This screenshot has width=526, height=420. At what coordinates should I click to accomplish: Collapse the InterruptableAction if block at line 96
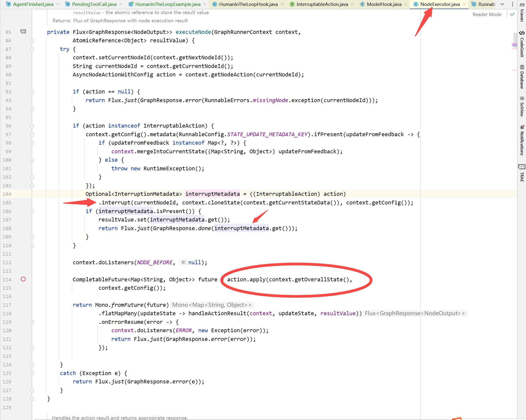[x=32, y=126]
